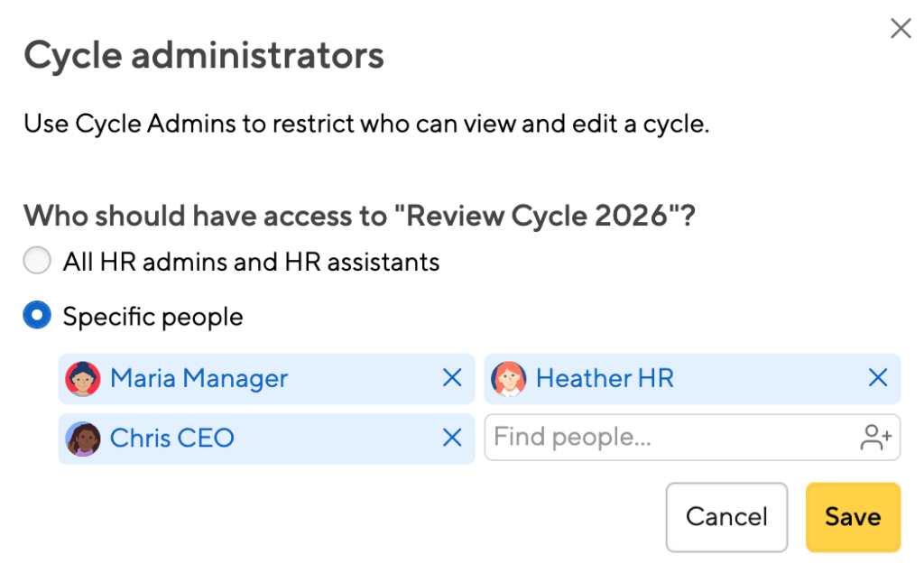Focus the Find people search field
The width and height of the screenshot is (924, 573).
[x=668, y=439]
